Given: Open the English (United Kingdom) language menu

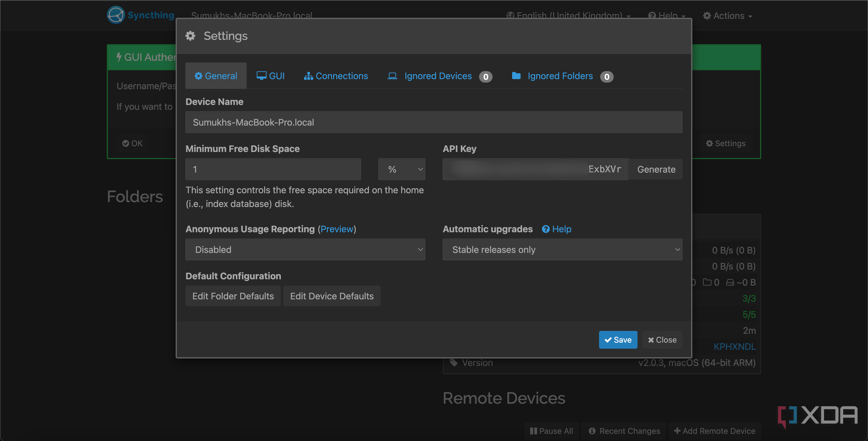Looking at the screenshot, I should pyautogui.click(x=568, y=16).
